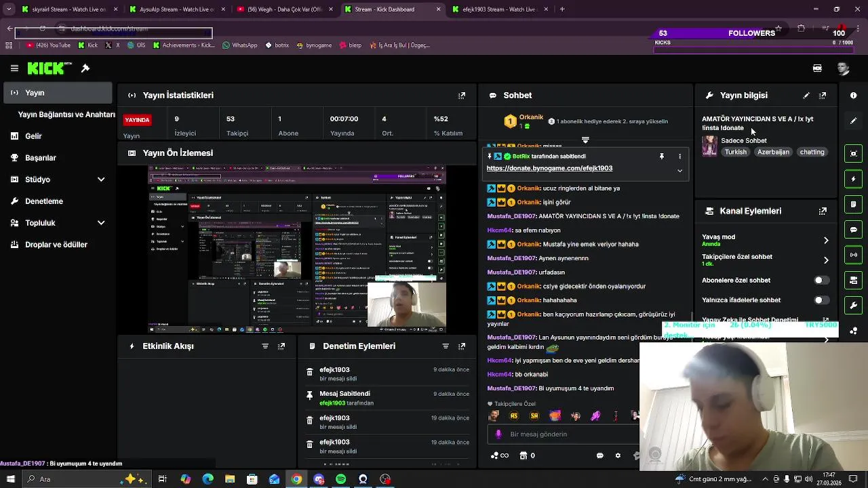Image resolution: width=868 pixels, height=488 pixels.
Task: Edit stream info with the Yayın bilgisi pencil
Action: pos(806,96)
